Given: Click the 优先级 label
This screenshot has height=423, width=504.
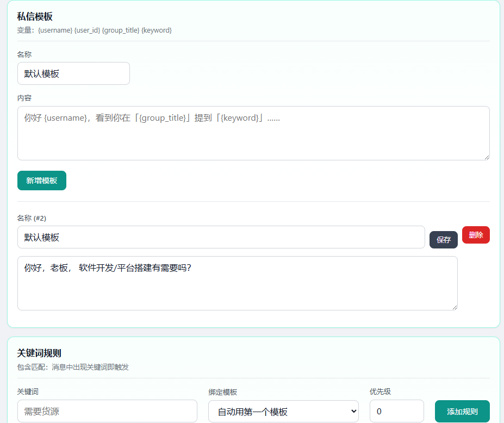Looking at the screenshot, I should pyautogui.click(x=380, y=391).
